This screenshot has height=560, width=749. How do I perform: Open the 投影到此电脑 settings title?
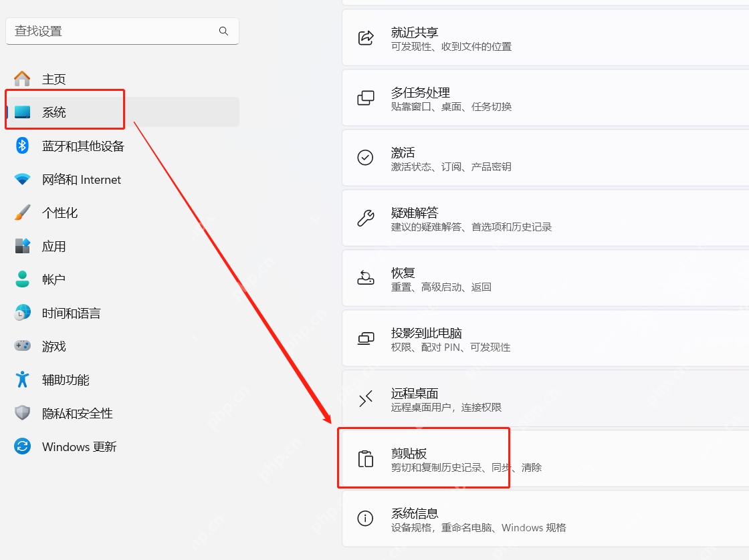pyautogui.click(x=427, y=333)
